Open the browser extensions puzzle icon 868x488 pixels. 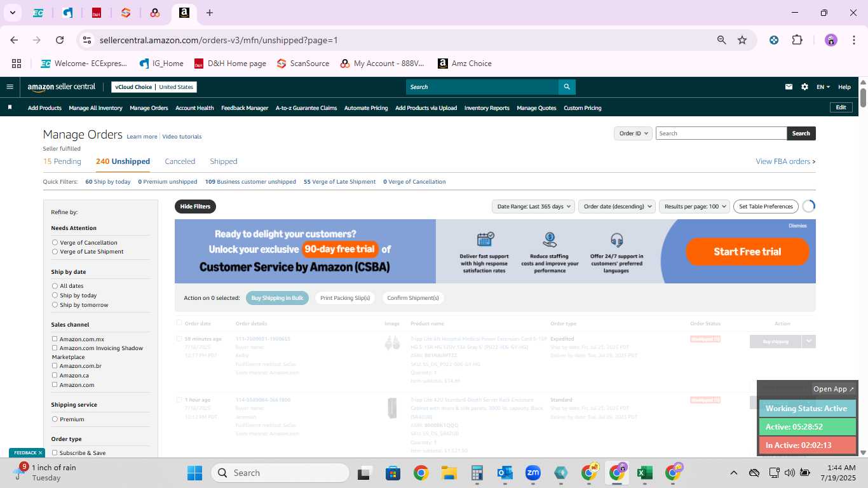(x=797, y=40)
